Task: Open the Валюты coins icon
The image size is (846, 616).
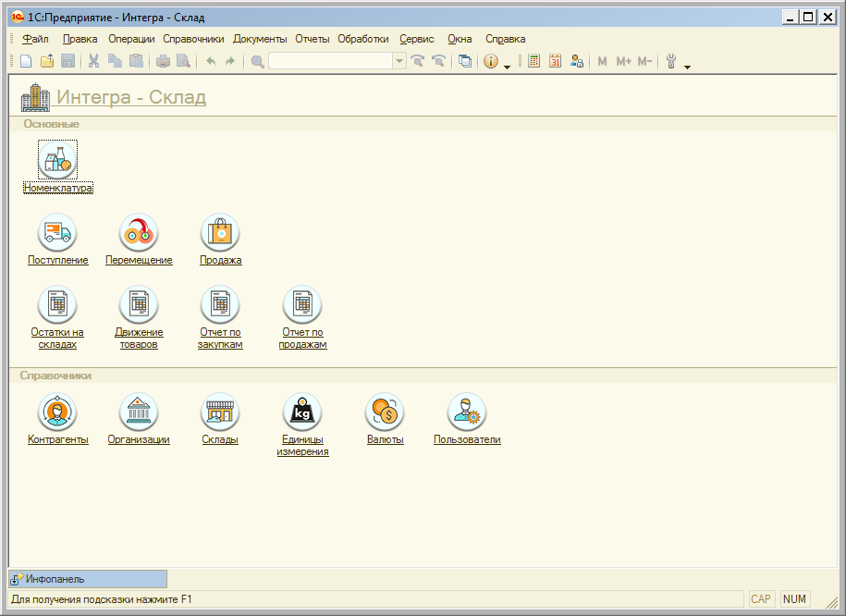Action: [386, 412]
